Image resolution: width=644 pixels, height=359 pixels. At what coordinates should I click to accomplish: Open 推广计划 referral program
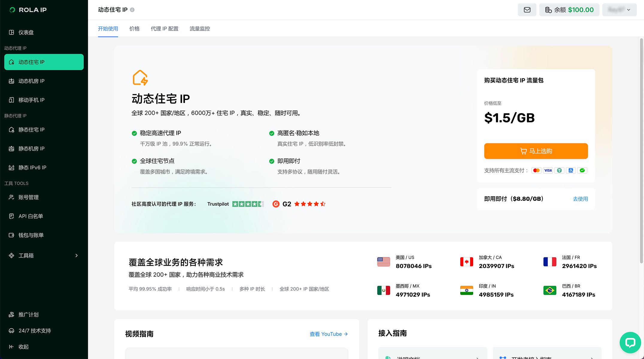[x=28, y=315]
